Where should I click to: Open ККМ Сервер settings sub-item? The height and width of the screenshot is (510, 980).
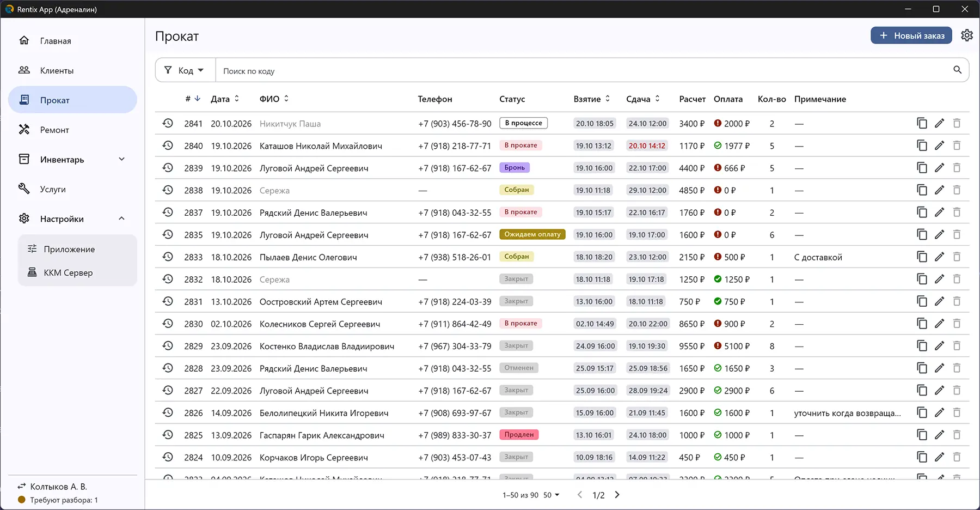pos(77,272)
